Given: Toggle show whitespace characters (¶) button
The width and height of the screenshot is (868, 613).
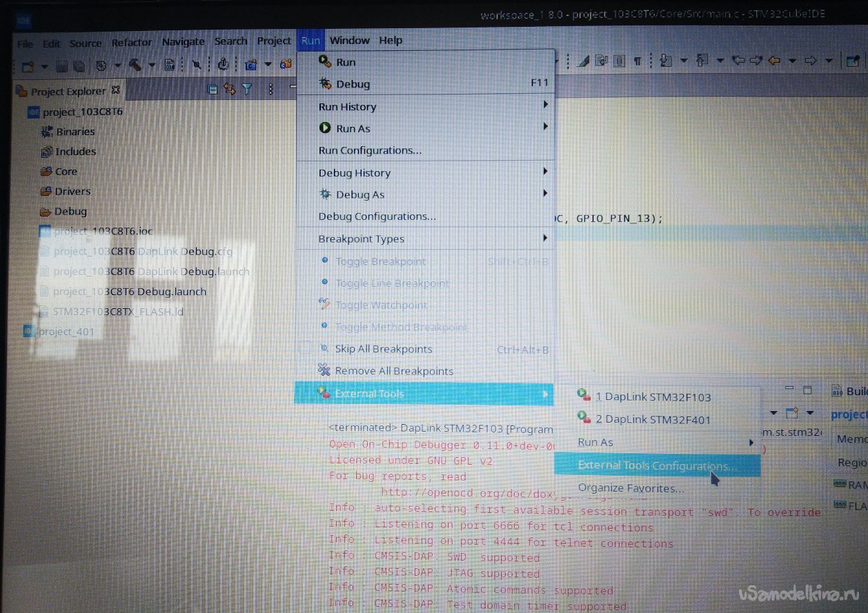Looking at the screenshot, I should [x=637, y=61].
